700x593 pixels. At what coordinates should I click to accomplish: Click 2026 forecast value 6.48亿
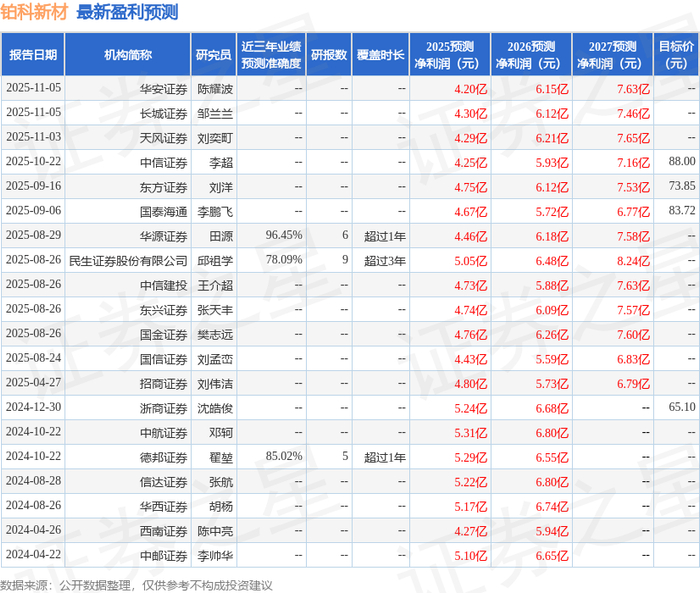pyautogui.click(x=552, y=261)
